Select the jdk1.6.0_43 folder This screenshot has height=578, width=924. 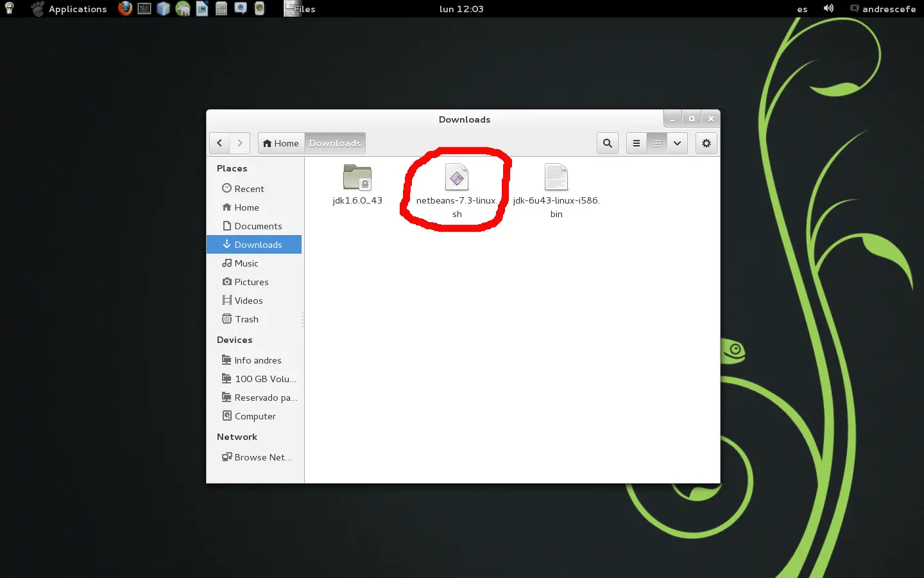click(357, 177)
